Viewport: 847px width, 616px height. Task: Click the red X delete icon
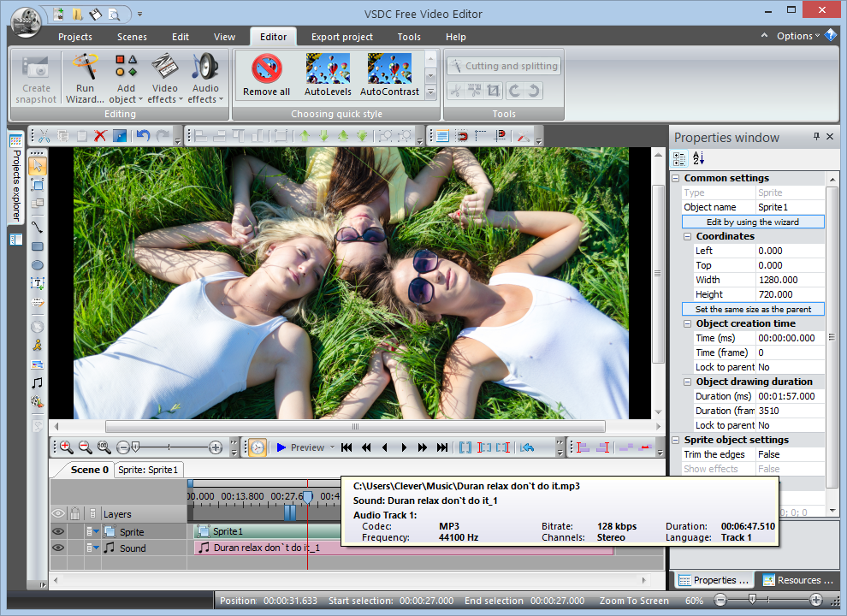pos(100,136)
